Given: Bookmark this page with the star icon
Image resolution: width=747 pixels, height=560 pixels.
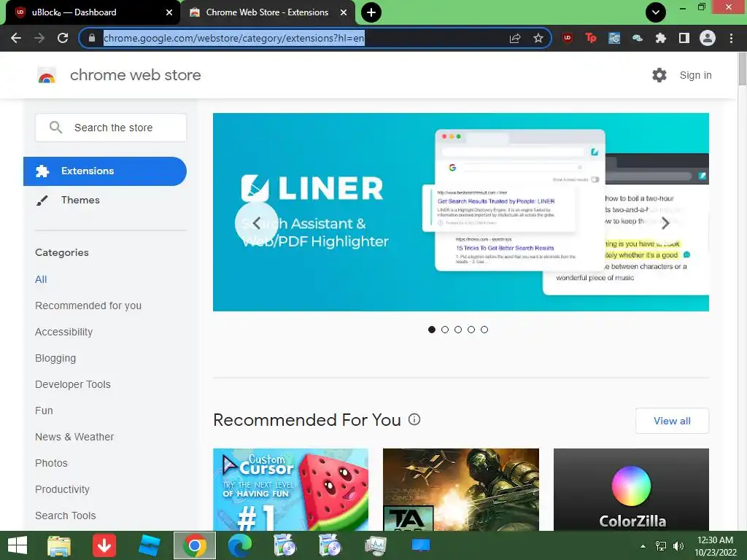Looking at the screenshot, I should click(538, 38).
